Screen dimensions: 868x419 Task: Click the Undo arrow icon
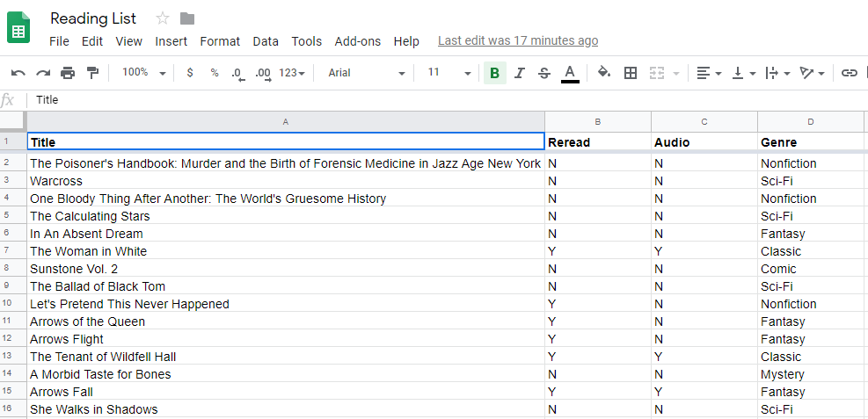click(18, 73)
